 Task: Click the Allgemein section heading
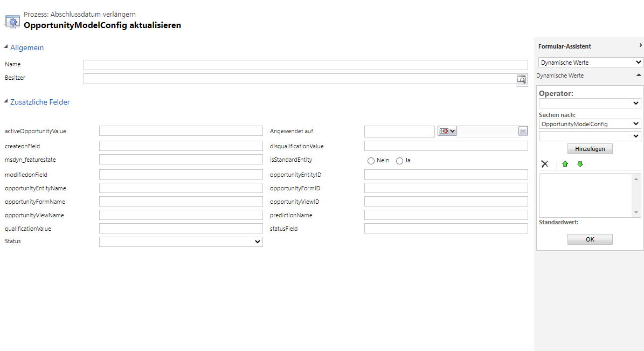point(27,47)
